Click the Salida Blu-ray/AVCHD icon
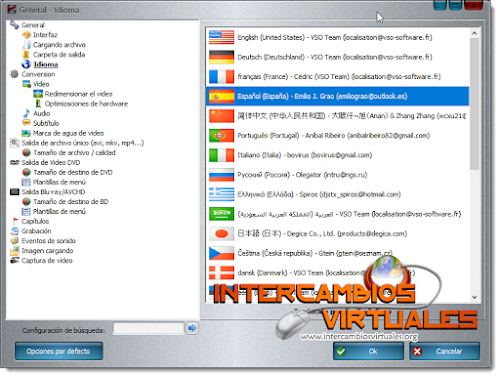This screenshot has width=500, height=377. pos(15,192)
